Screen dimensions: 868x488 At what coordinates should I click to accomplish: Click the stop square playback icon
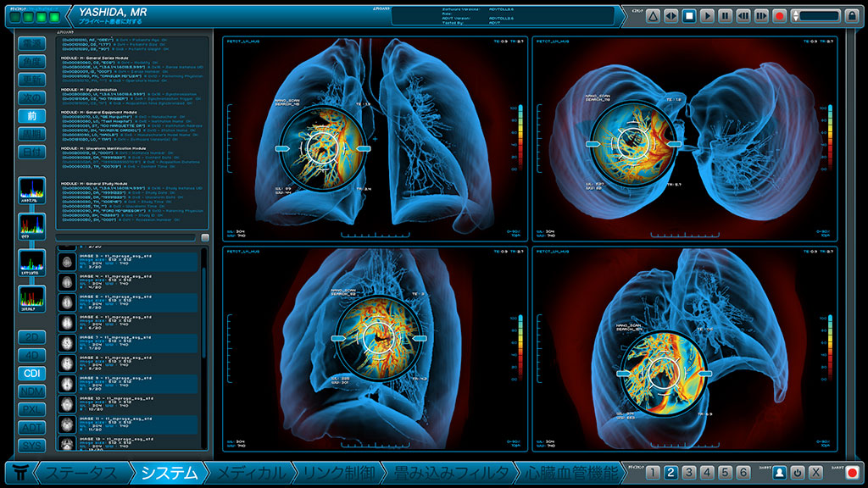[689, 15]
